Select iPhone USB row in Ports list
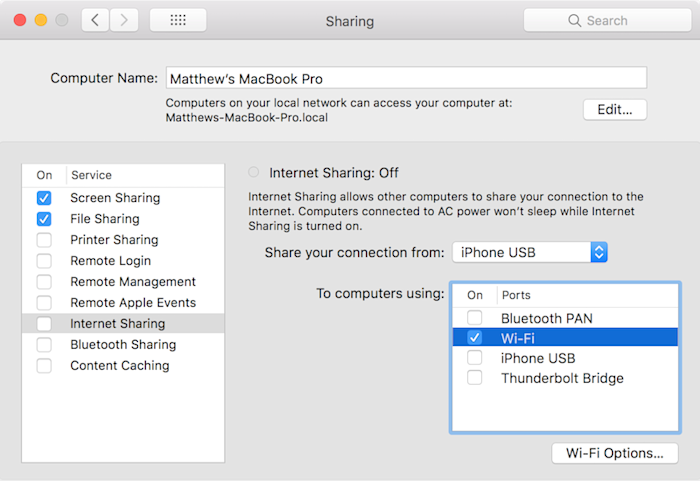Screen dimensions: 700x481 point(565,358)
